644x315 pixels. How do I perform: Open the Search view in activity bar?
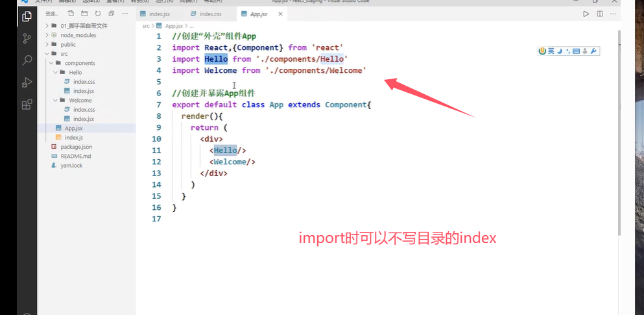(27, 60)
